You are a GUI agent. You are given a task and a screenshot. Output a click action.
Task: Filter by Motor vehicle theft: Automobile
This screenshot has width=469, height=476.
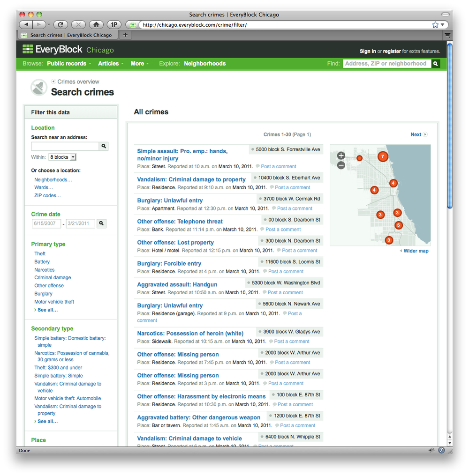click(68, 398)
